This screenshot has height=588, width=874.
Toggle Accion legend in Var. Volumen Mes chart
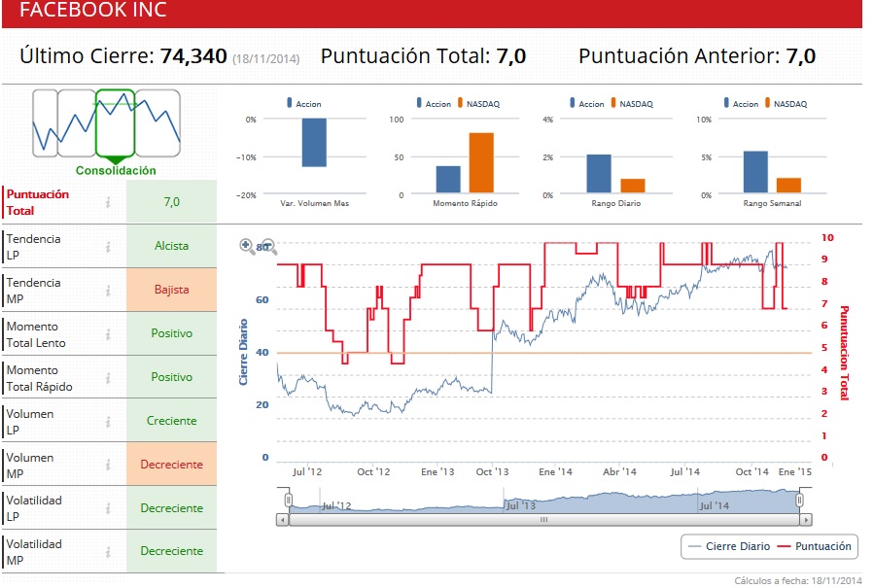[x=303, y=104]
